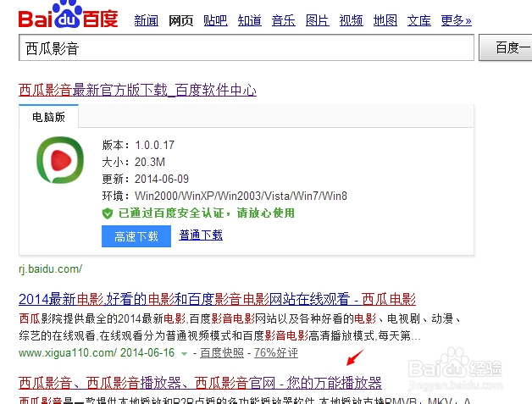Click the blue 高速下载 button
The height and width of the screenshot is (404, 532).
tap(136, 236)
